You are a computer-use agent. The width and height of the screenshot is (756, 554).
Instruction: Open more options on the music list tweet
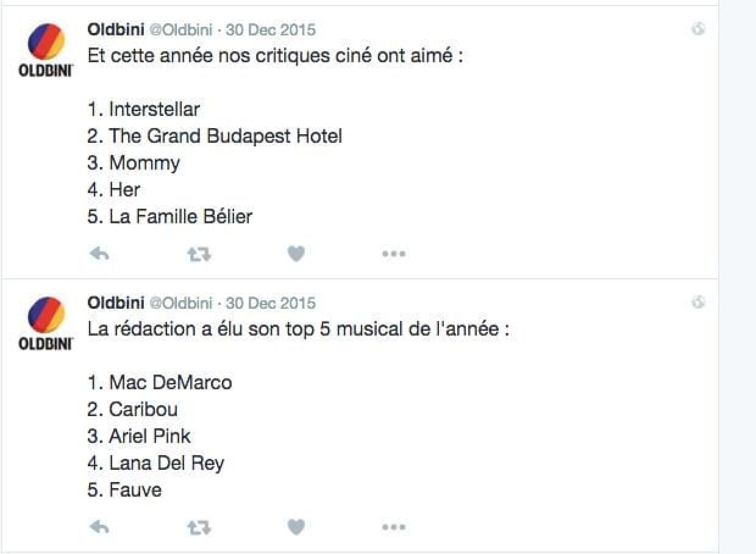pos(393,527)
